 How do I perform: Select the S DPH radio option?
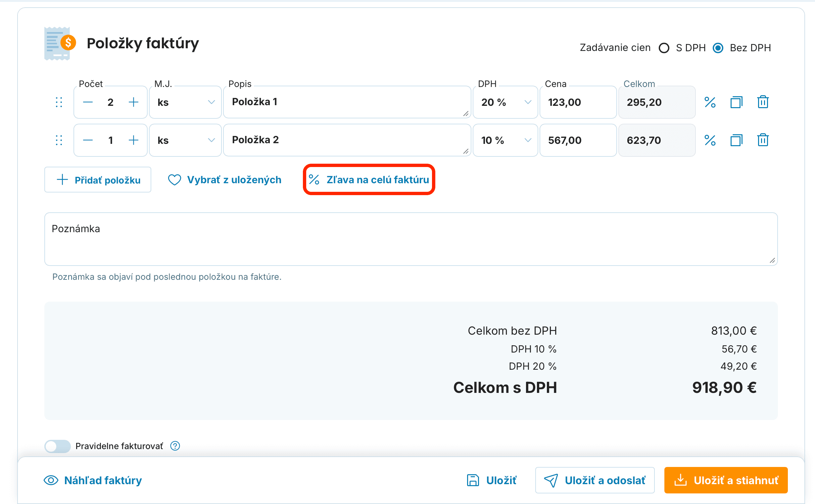(x=664, y=48)
